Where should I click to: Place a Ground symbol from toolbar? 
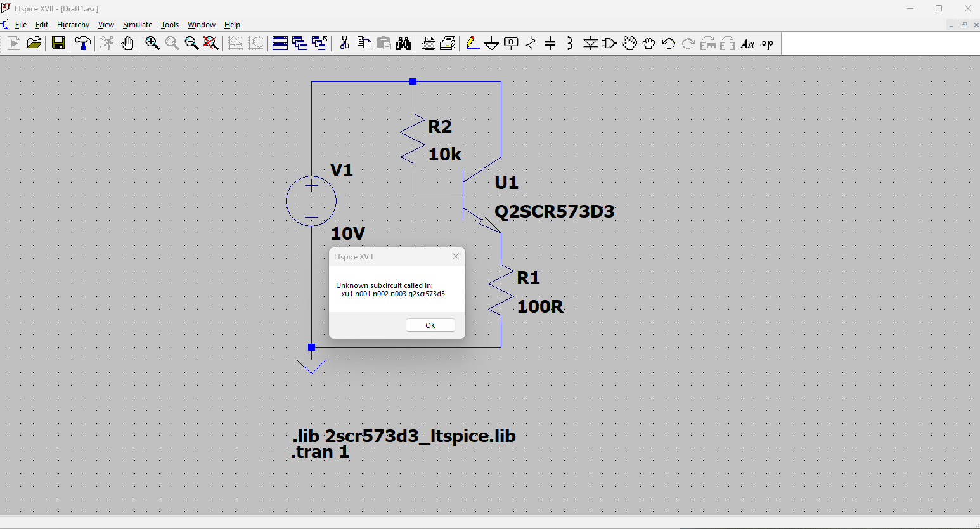(491, 43)
